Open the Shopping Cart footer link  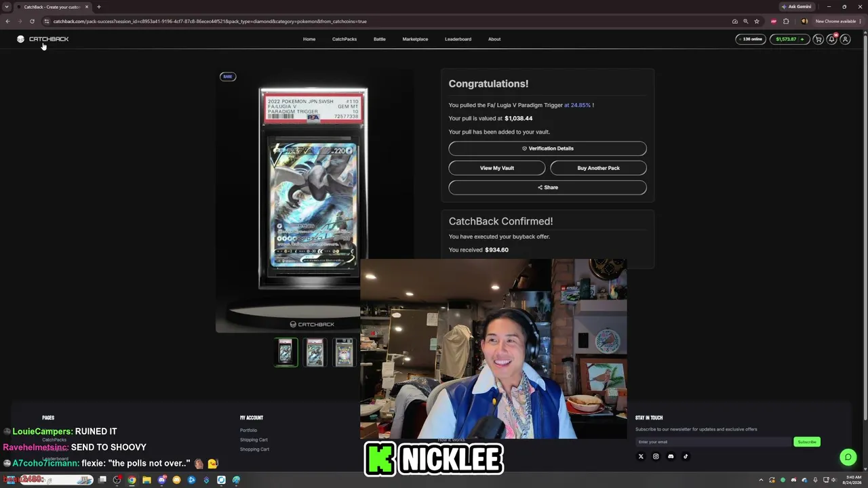pyautogui.click(x=254, y=449)
